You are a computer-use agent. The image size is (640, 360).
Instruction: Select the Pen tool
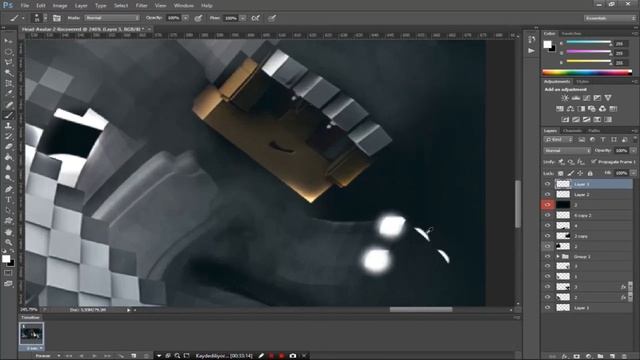point(8,189)
